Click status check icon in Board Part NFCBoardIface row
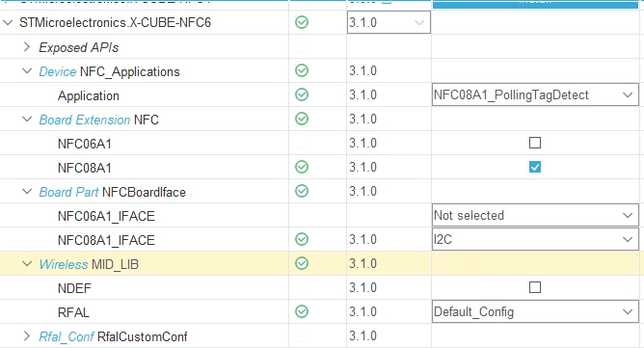The height and width of the screenshot is (348, 644). 302,192
